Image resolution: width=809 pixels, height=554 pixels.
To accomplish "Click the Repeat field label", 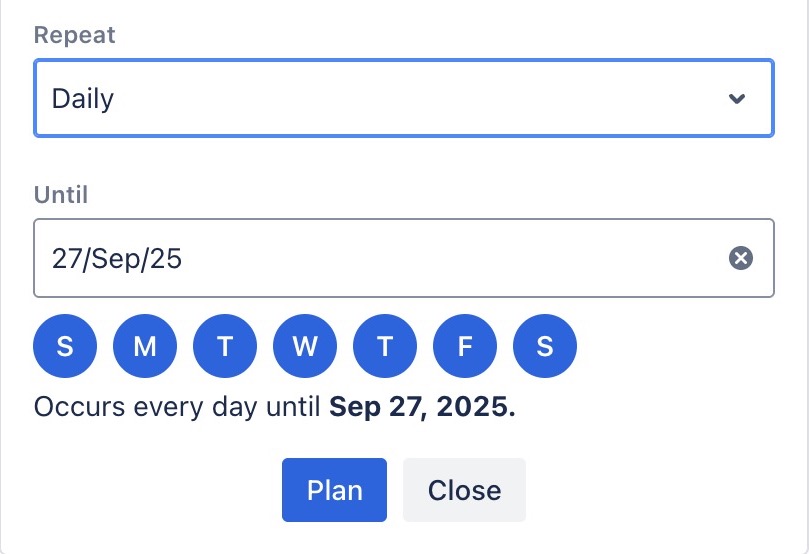I will coord(75,35).
